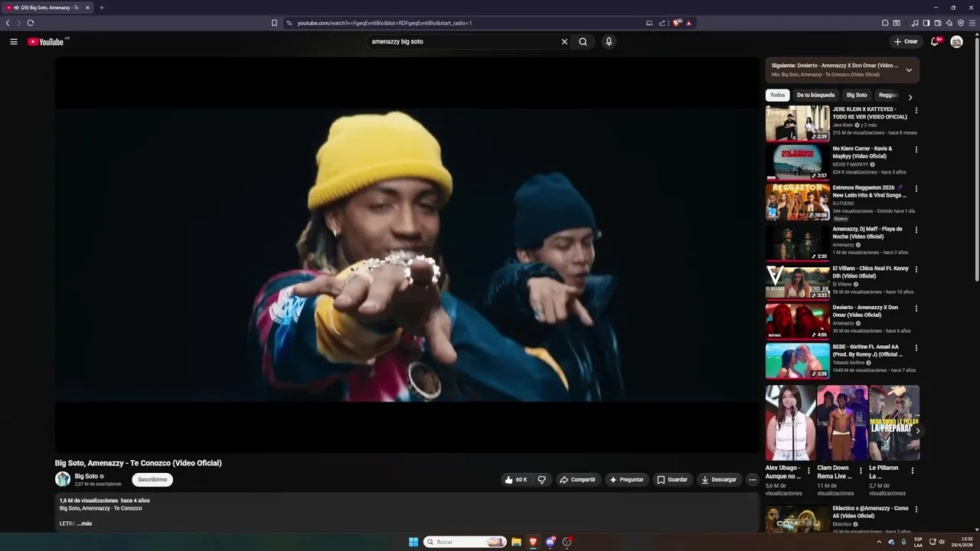Click the Preguntar button
The height and width of the screenshot is (551, 980).
click(x=626, y=480)
